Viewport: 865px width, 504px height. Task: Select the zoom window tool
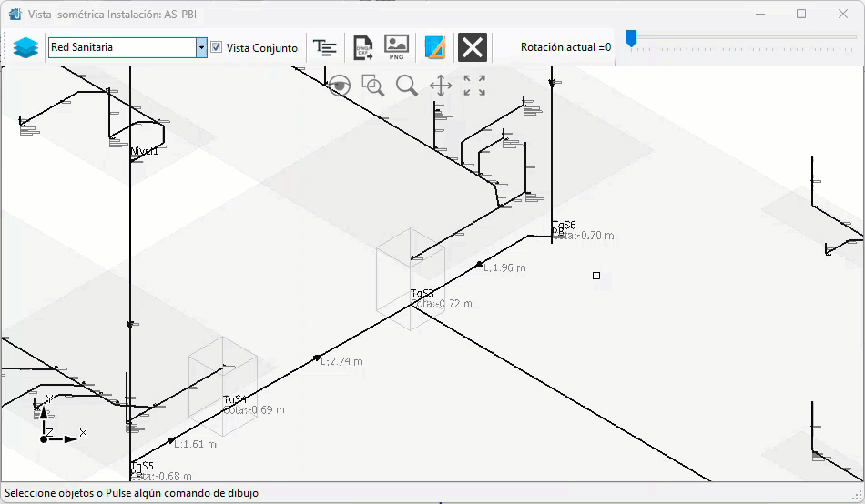pos(373,86)
